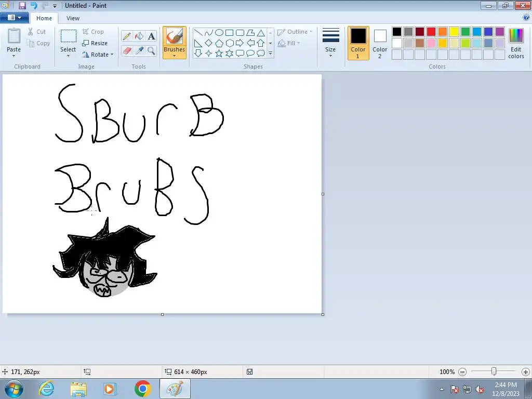Click the muted volume tray icon
This screenshot has height=399, width=532.
480,390
